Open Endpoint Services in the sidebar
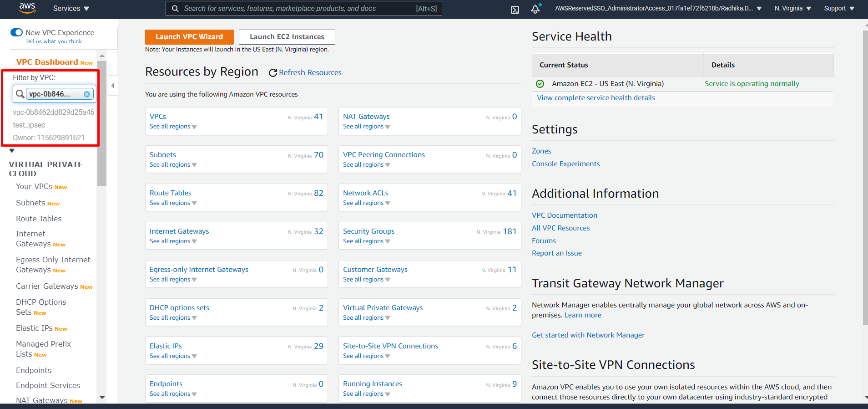The image size is (868, 409). pos(48,386)
